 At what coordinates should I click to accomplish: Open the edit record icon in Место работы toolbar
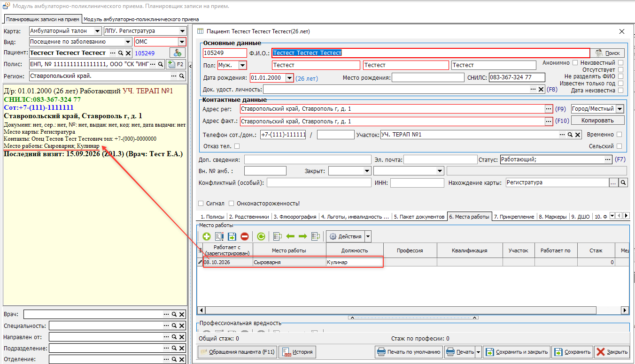coord(219,236)
